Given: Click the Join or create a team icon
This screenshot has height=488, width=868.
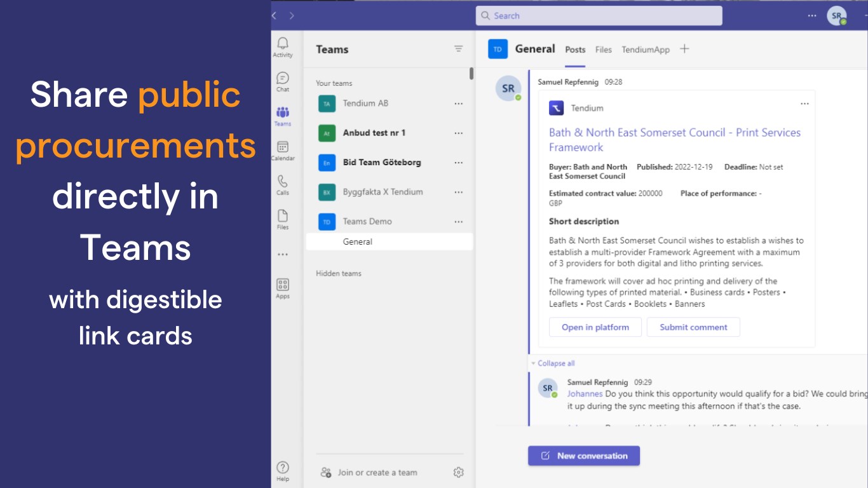Looking at the screenshot, I should [x=326, y=472].
